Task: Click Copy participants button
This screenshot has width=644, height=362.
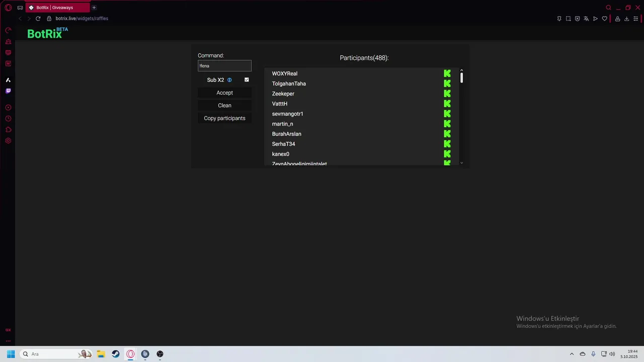Action: click(x=224, y=118)
